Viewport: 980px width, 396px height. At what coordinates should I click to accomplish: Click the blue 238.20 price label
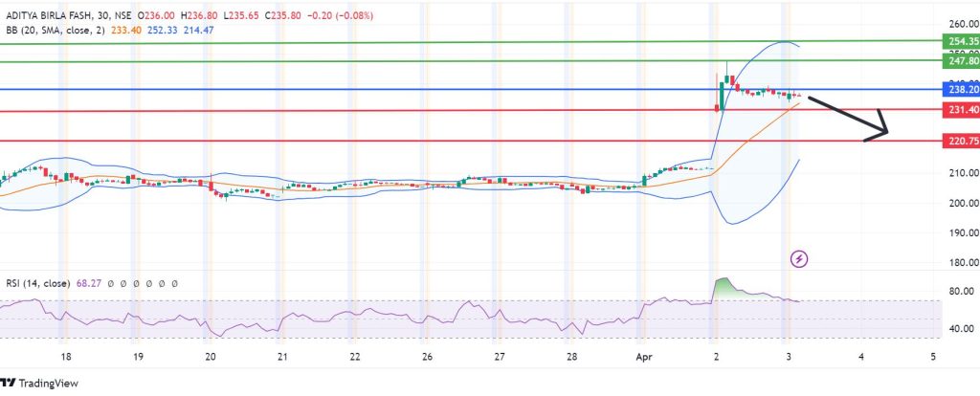coord(961,89)
